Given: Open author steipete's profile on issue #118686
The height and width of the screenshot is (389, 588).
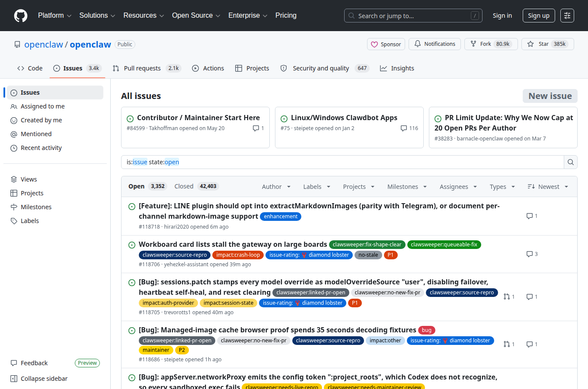Looking at the screenshot, I should pos(174,360).
